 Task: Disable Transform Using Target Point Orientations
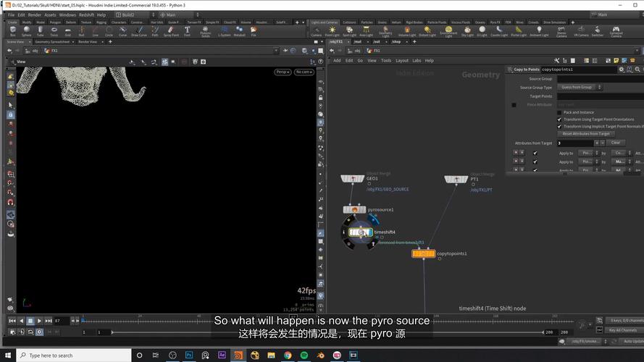pos(559,119)
